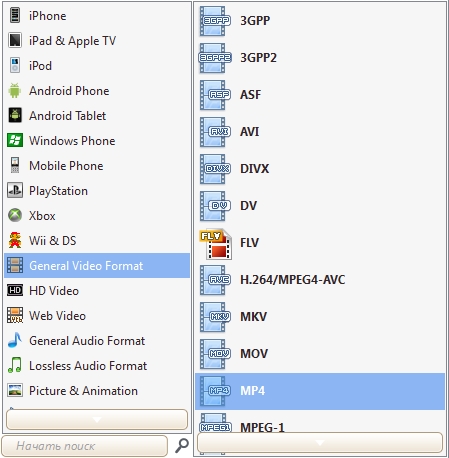Pick the DV format label
Viewport: 449px width, 458px height.
click(249, 206)
